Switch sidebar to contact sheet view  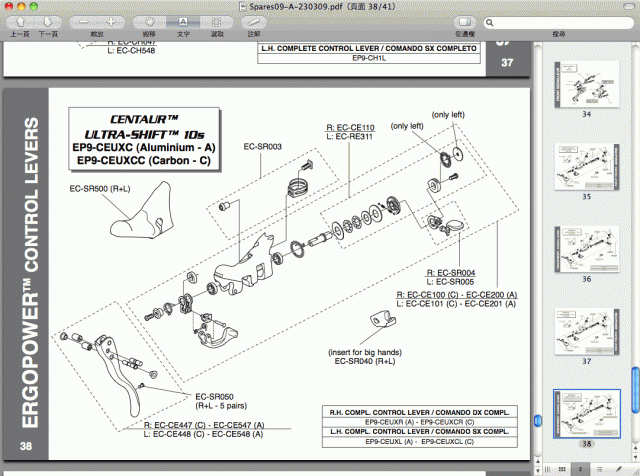point(562,469)
